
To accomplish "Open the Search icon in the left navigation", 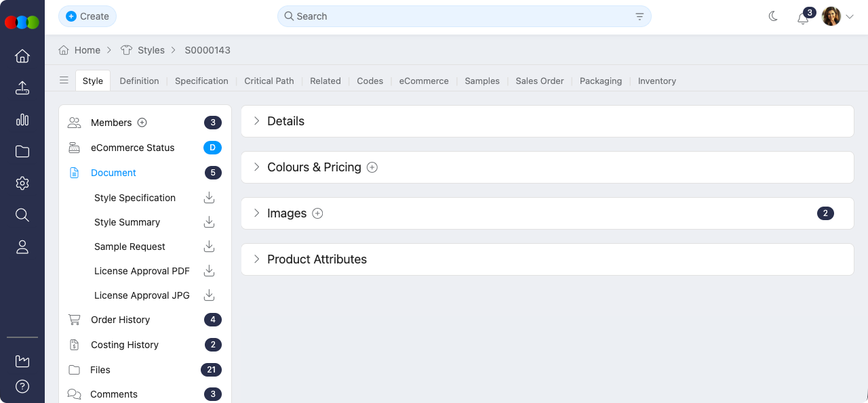I will point(22,215).
